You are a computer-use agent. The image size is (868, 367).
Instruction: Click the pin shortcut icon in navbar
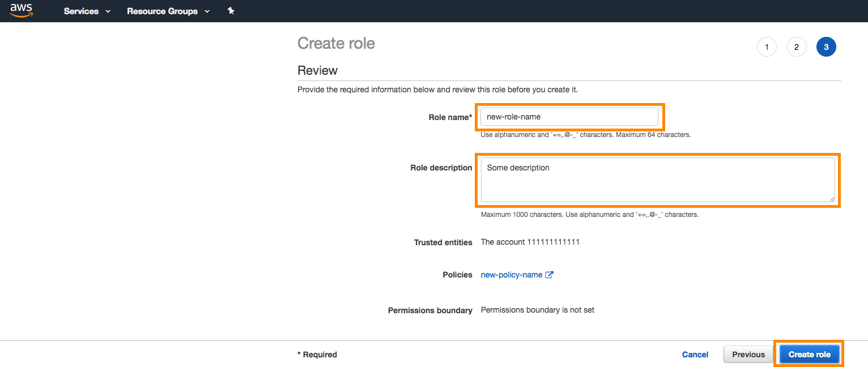pos(231,11)
